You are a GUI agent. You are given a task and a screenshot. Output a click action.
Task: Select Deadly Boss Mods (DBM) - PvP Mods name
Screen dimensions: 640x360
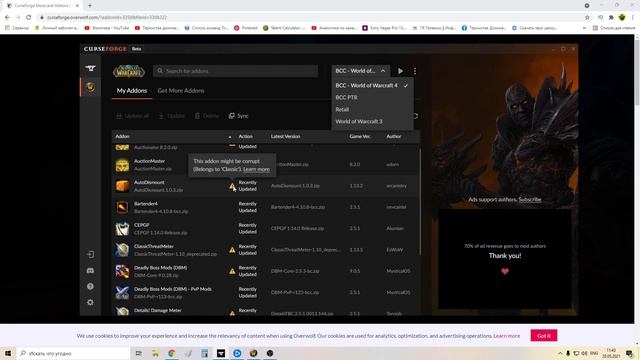173,289
